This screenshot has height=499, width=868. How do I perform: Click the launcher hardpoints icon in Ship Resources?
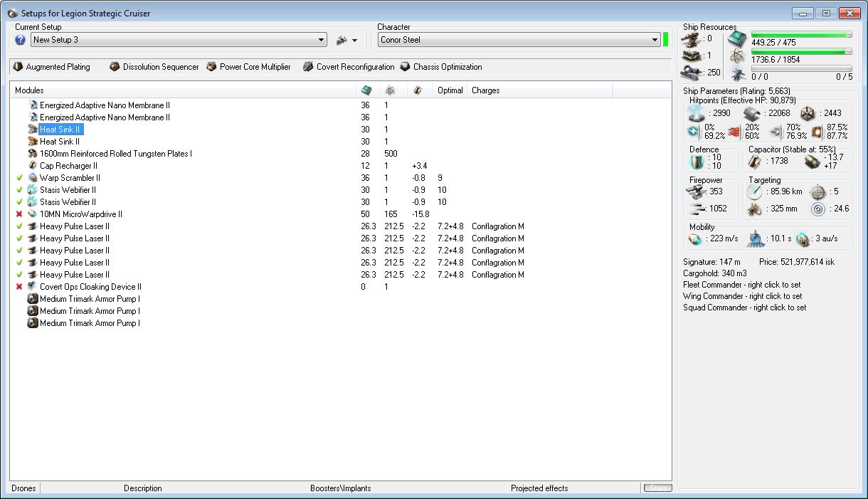pyautogui.click(x=690, y=56)
